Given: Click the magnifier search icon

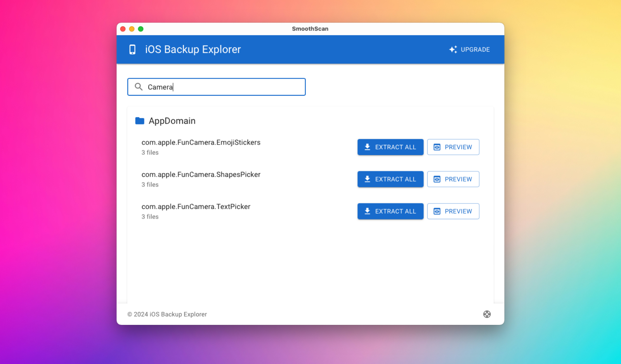Looking at the screenshot, I should (139, 87).
